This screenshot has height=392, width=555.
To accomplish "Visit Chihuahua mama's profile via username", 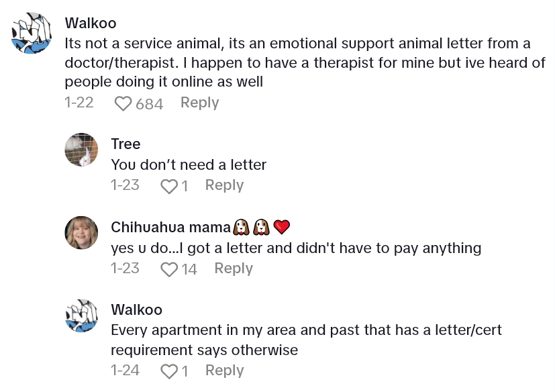I will (x=170, y=228).
